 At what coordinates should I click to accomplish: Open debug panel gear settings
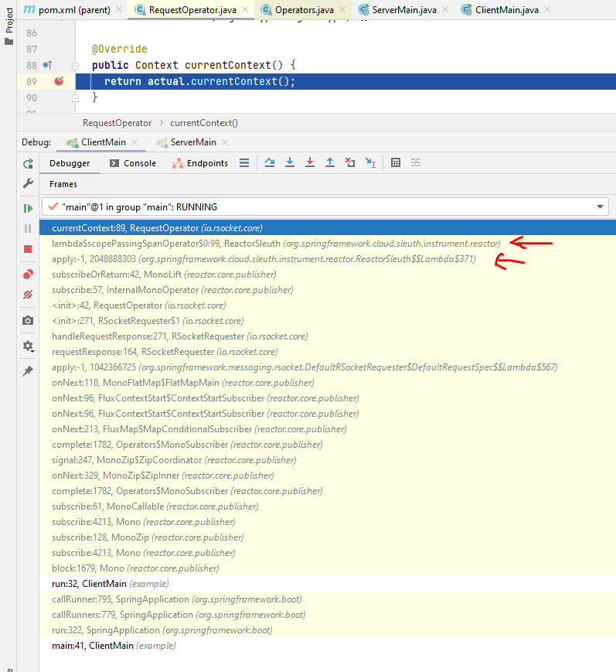28,346
